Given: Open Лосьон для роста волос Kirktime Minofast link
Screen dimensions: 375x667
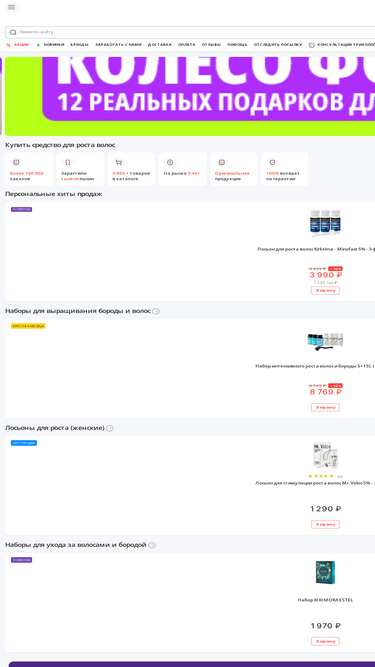Looking at the screenshot, I should click(x=316, y=249).
